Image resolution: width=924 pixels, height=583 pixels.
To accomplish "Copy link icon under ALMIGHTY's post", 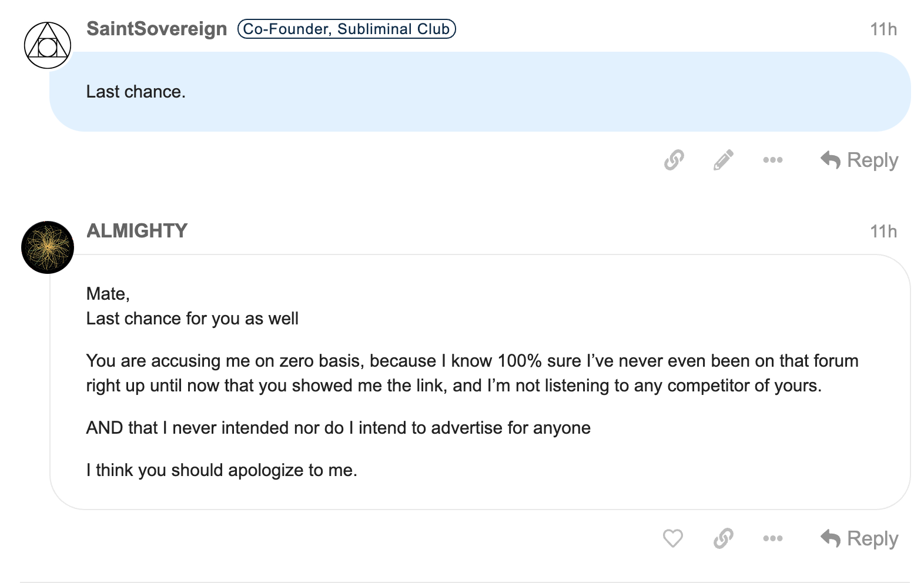I will (723, 538).
